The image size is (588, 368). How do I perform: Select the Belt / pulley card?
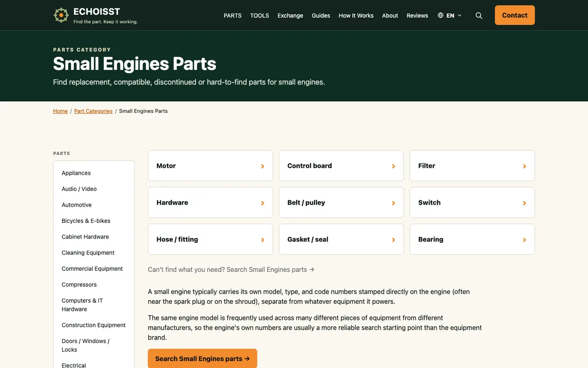[341, 203]
